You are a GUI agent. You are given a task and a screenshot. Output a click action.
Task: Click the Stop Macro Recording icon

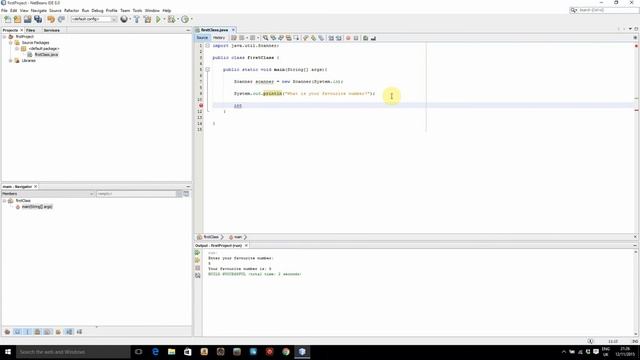[356, 38]
